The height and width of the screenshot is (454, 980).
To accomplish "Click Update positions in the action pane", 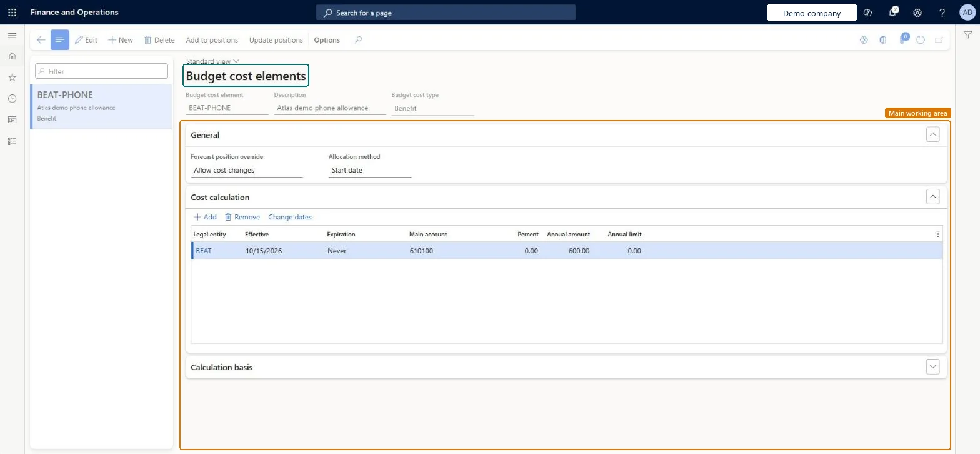I will coord(276,40).
